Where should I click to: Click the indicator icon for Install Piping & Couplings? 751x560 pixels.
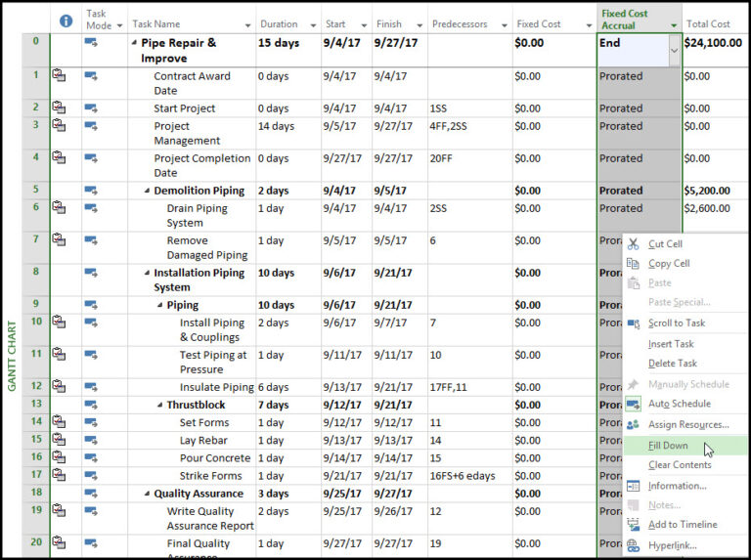59,322
